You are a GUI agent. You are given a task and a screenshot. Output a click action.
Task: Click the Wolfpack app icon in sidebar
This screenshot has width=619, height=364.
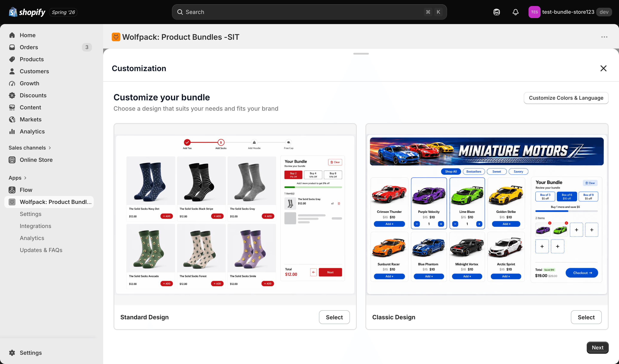click(12, 202)
